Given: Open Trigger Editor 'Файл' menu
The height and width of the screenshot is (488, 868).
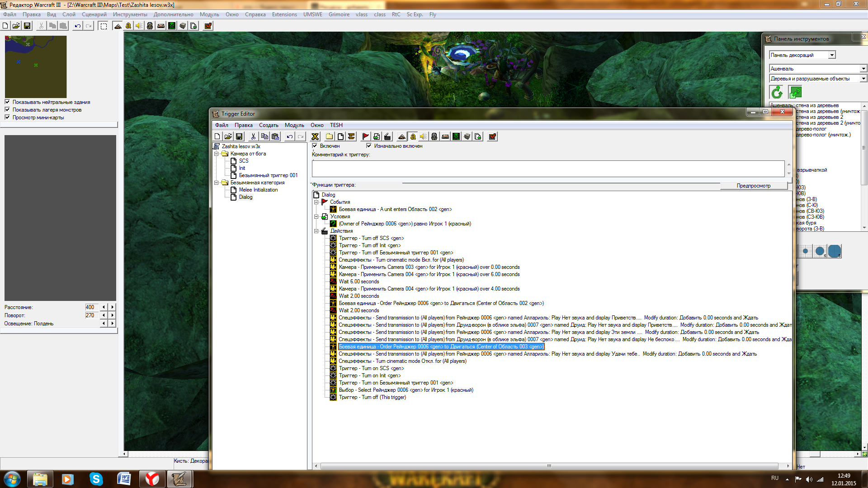Looking at the screenshot, I should point(222,125).
